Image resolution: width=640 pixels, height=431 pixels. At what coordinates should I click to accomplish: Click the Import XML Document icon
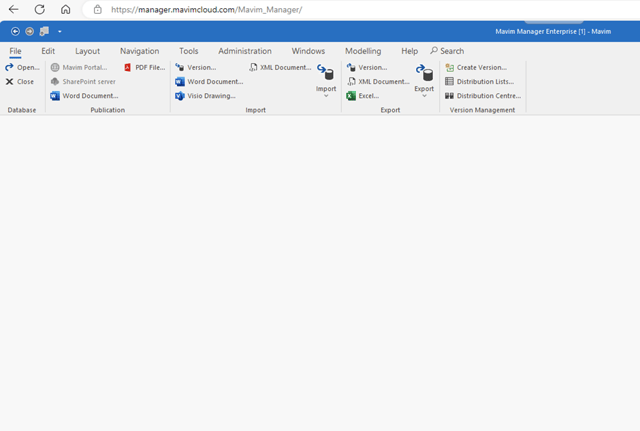point(253,67)
